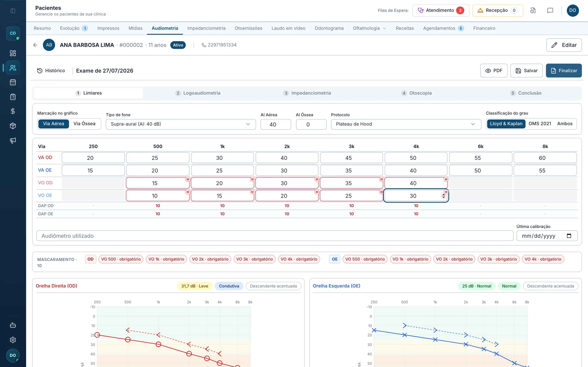The image size is (588, 367).
Task: Click the Salvar button
Action: pyautogui.click(x=526, y=71)
